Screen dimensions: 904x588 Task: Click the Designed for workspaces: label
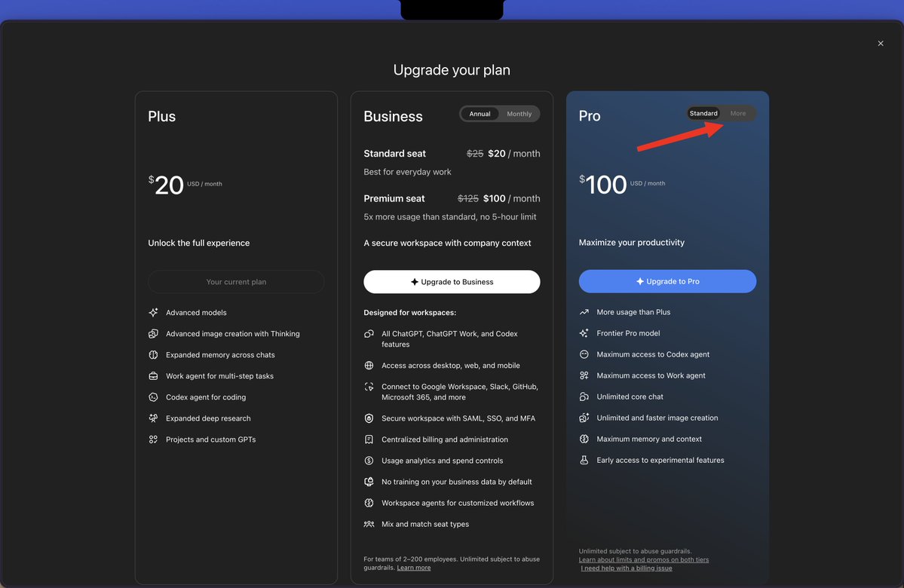[x=410, y=312]
